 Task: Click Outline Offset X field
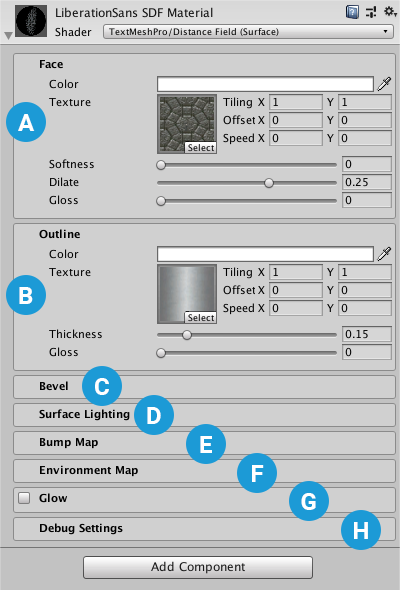pyautogui.click(x=296, y=290)
